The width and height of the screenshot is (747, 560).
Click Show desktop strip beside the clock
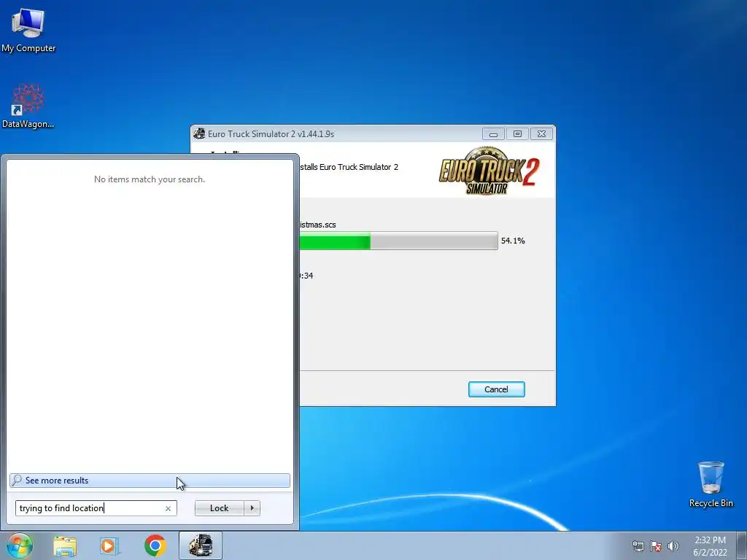click(742, 545)
